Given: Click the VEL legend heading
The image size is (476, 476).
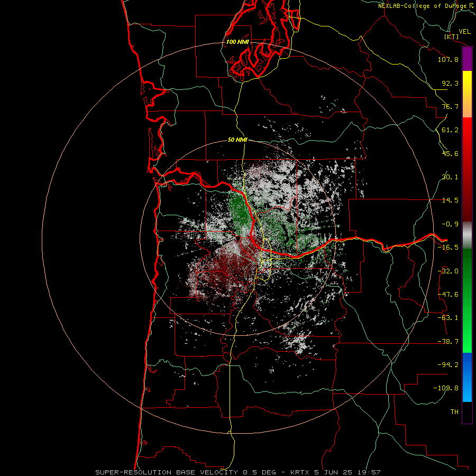Looking at the screenshot, I should click(464, 32).
